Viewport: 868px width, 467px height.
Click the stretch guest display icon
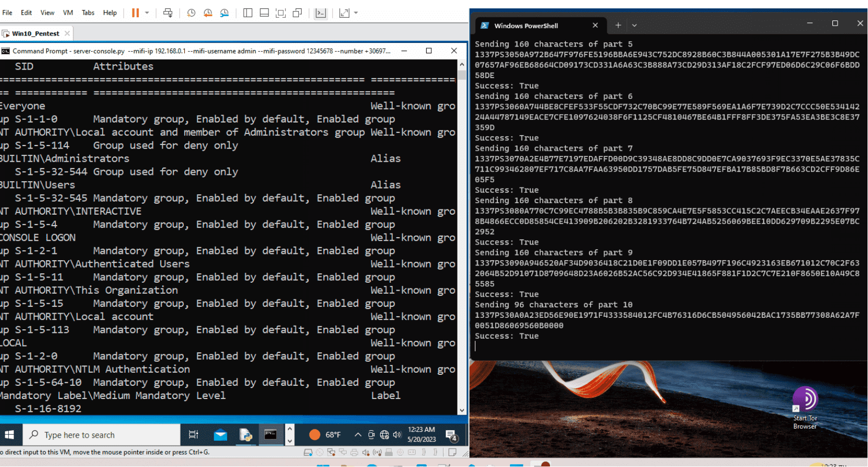pos(344,13)
